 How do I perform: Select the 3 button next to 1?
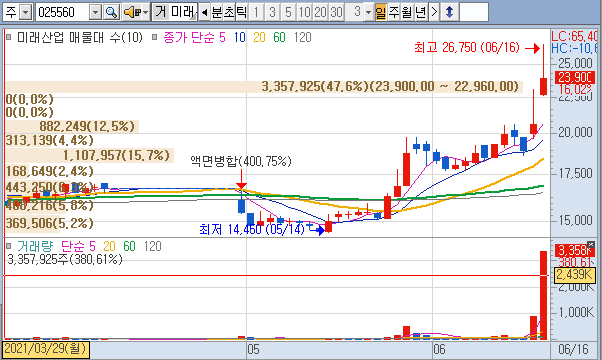[x=272, y=12]
